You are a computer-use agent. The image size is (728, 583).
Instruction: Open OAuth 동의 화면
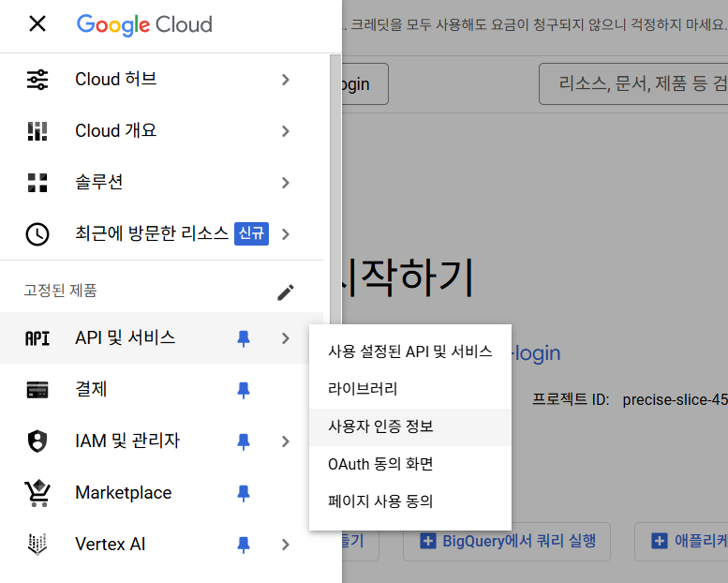[x=410, y=465]
